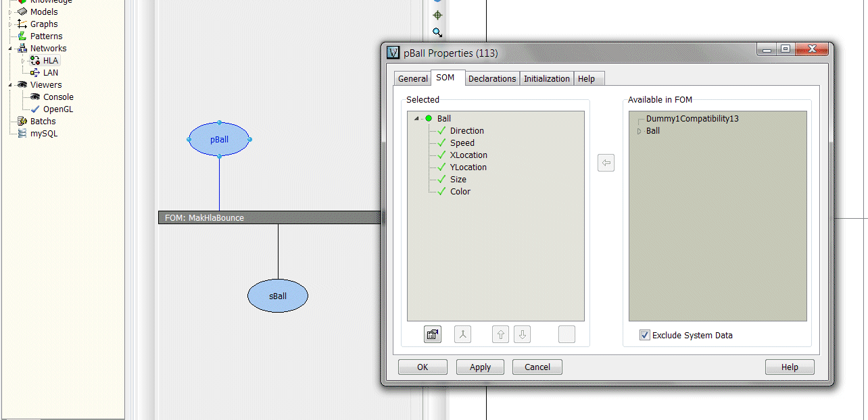Expand the Ball node in Available in FOM
The width and height of the screenshot is (868, 420).
point(640,131)
